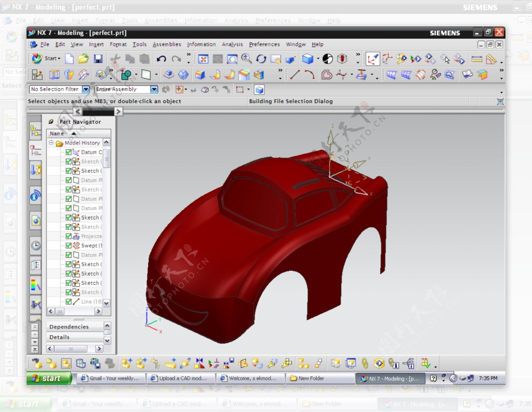The image size is (532, 412).
Task: Click the Shaded blue cube rendering style icon
Action: [x=308, y=59]
